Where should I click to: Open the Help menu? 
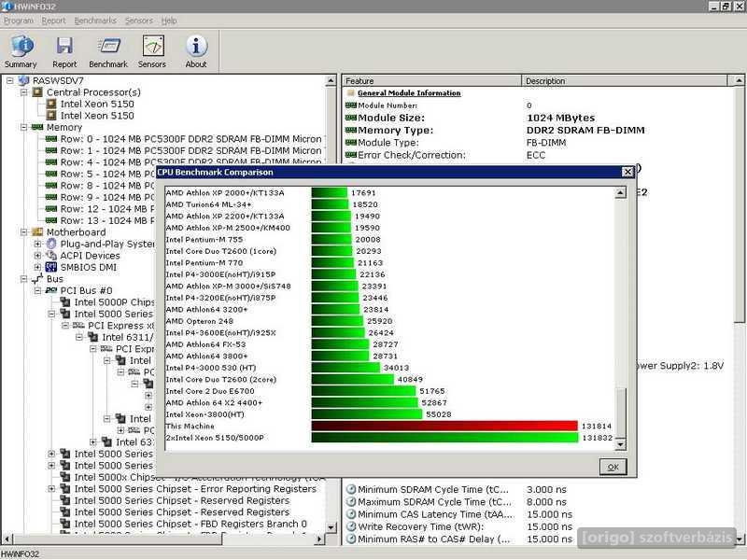click(169, 21)
